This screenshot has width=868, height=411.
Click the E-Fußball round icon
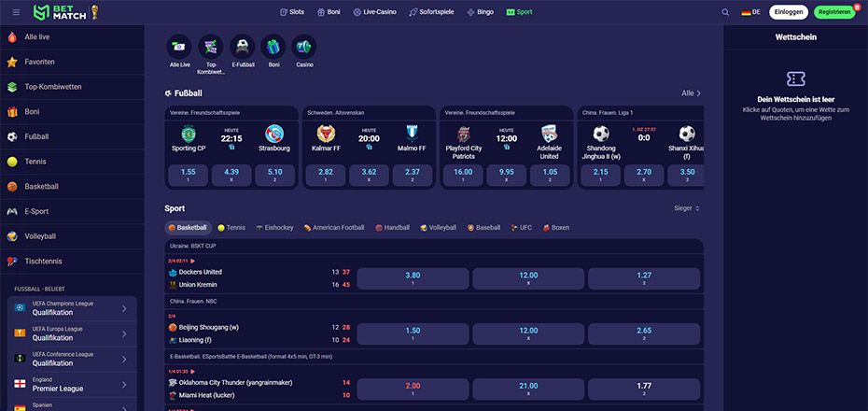coord(243,47)
